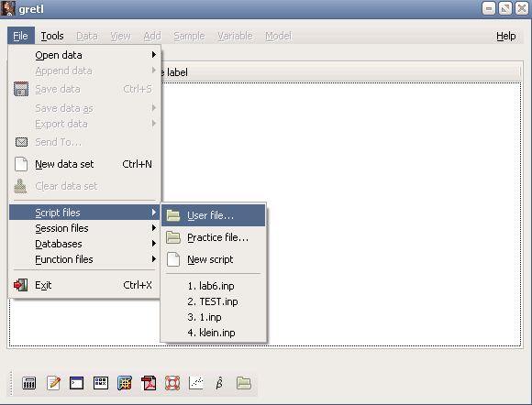Image resolution: width=532 pixels, height=405 pixels.
Task: Click the label column header
Action: click(340, 72)
